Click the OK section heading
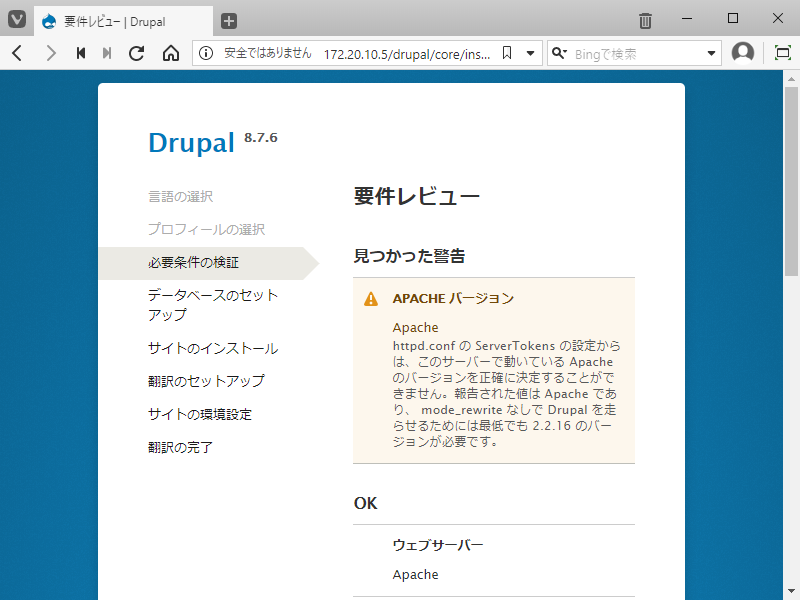Image resolution: width=800 pixels, height=600 pixels. point(365,503)
